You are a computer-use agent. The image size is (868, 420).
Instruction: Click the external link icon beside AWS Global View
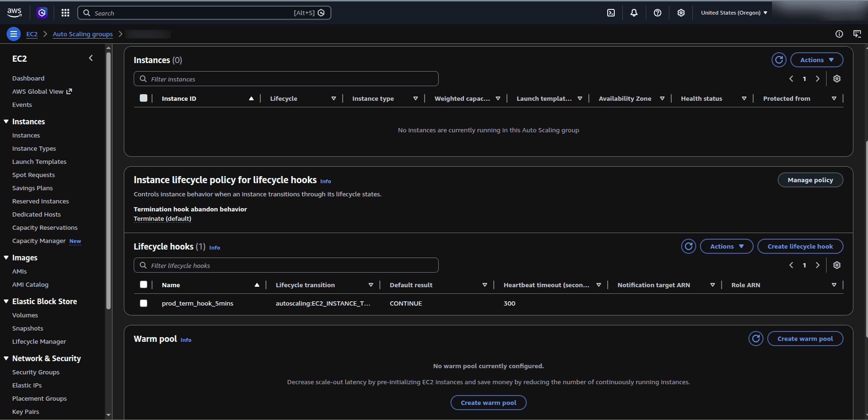point(69,91)
